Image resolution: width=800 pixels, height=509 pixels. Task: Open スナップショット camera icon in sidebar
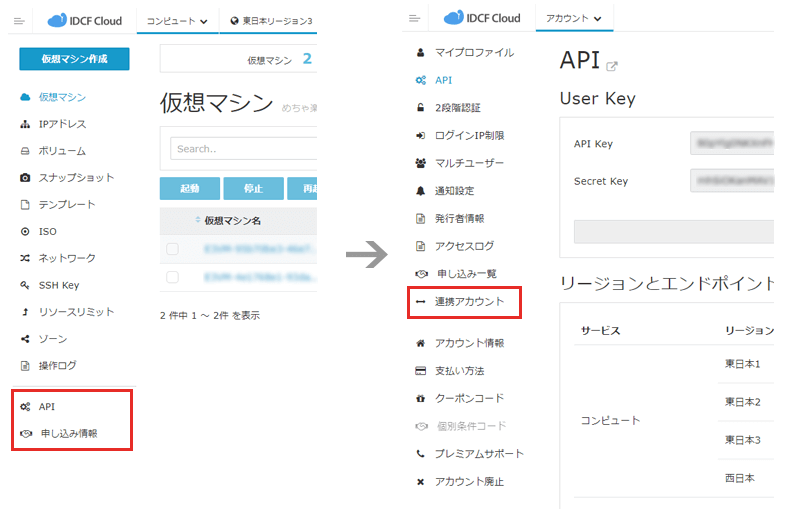point(25,178)
